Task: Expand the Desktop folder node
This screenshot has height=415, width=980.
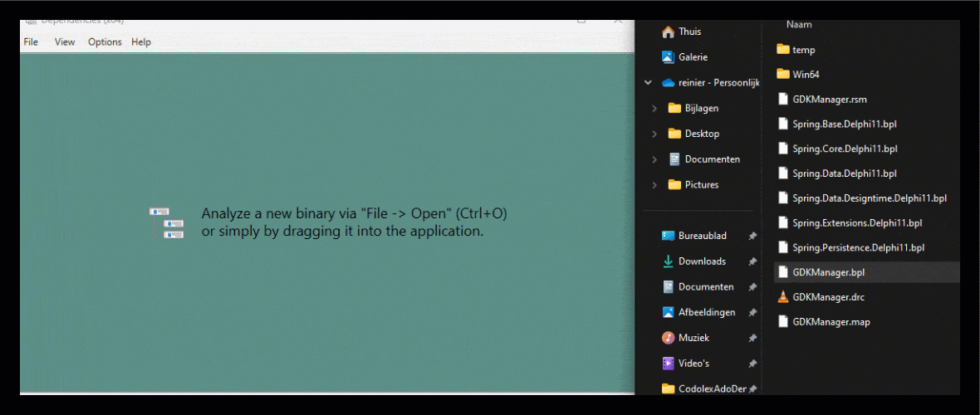Action: [x=654, y=134]
